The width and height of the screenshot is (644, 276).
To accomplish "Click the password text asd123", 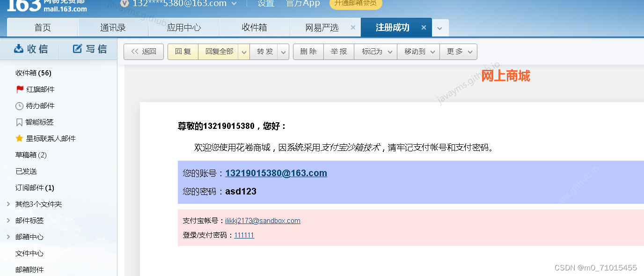I will pos(241,191).
